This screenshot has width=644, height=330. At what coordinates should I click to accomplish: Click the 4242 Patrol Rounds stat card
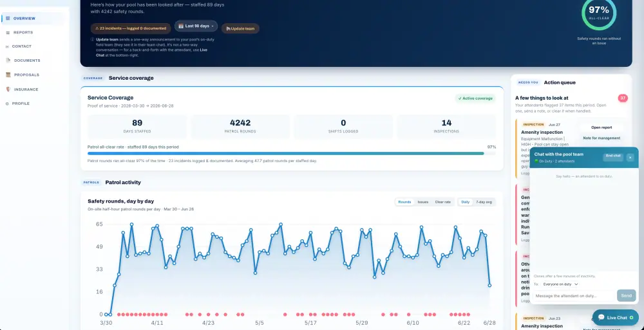pyautogui.click(x=240, y=125)
